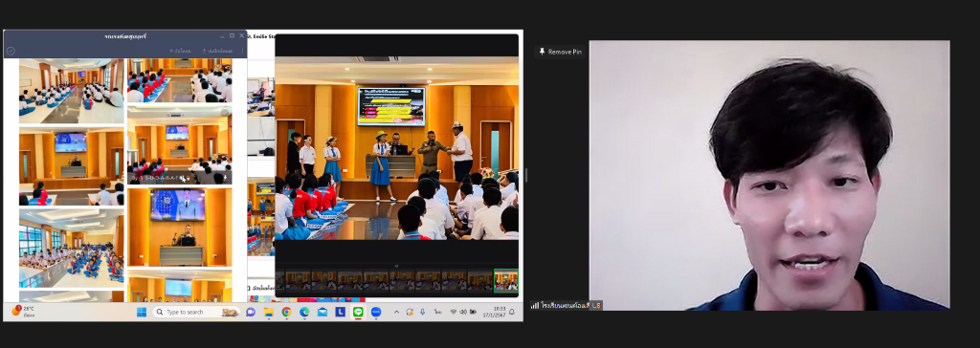The width and height of the screenshot is (980, 348).
Task: Open the LINE app on taskbar
Action: (358, 312)
